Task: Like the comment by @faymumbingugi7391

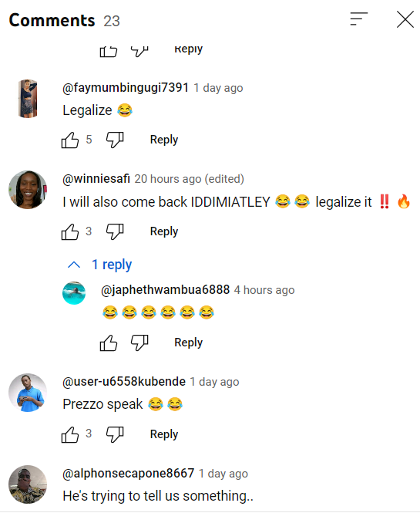Action: pos(70,140)
